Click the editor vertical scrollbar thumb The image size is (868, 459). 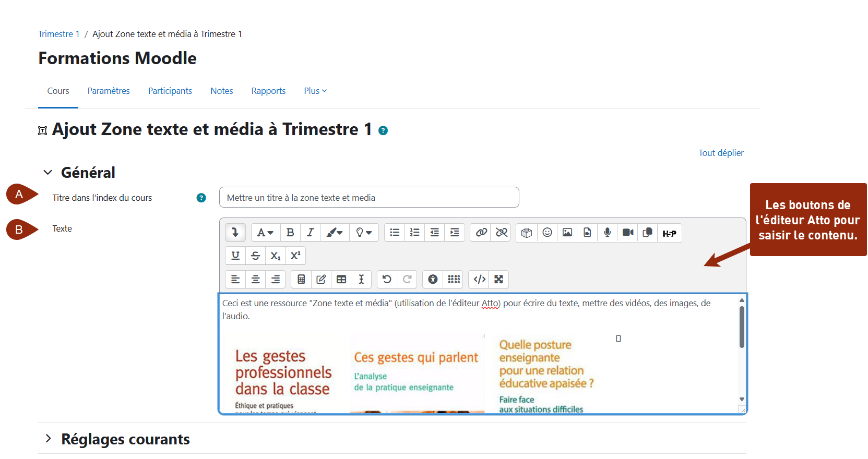742,327
